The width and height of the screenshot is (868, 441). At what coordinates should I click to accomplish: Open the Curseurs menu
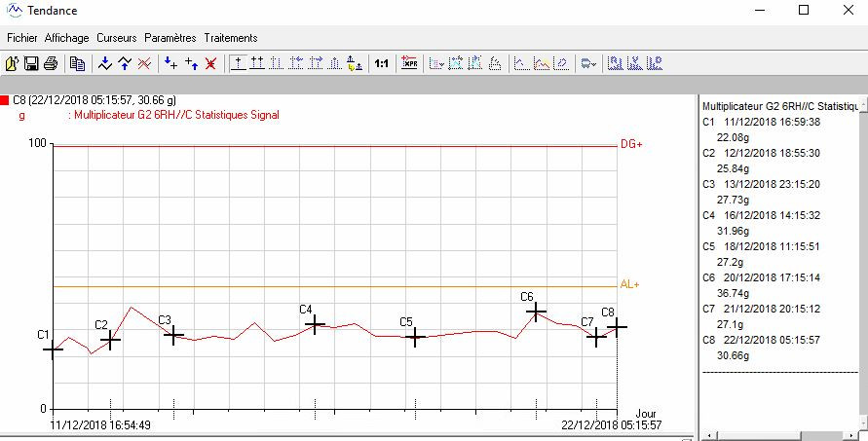117,38
